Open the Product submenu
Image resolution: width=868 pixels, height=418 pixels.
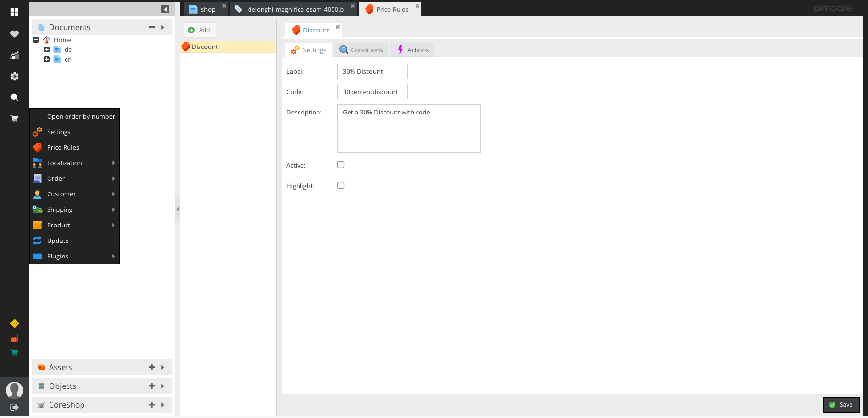click(74, 225)
